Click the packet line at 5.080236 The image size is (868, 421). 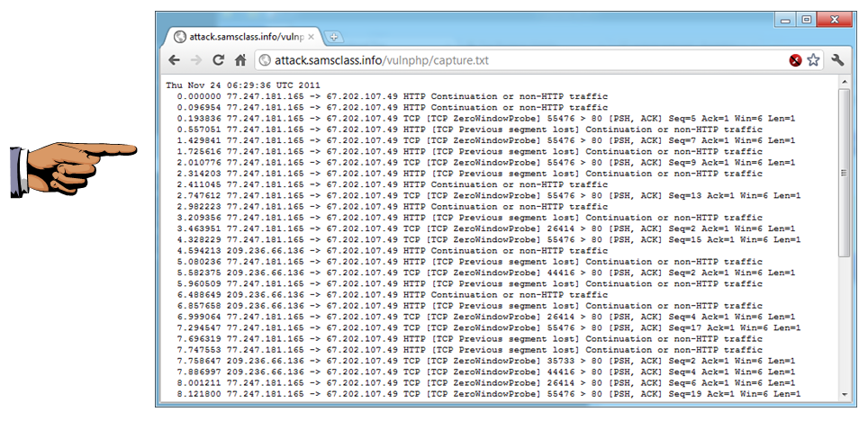(469, 262)
